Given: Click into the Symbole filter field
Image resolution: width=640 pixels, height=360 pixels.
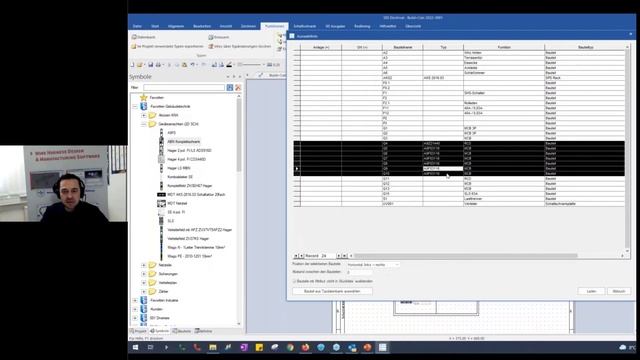Looking at the screenshot, I should [184, 87].
